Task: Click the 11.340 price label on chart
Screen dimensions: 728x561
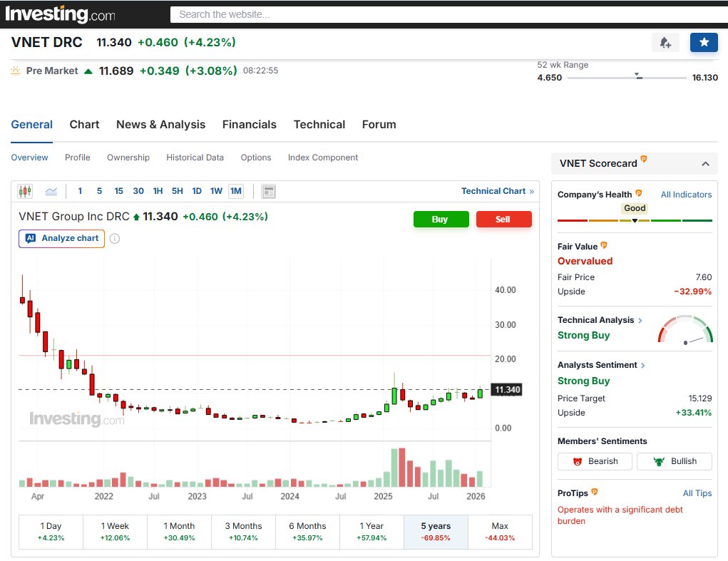Action: click(x=506, y=390)
